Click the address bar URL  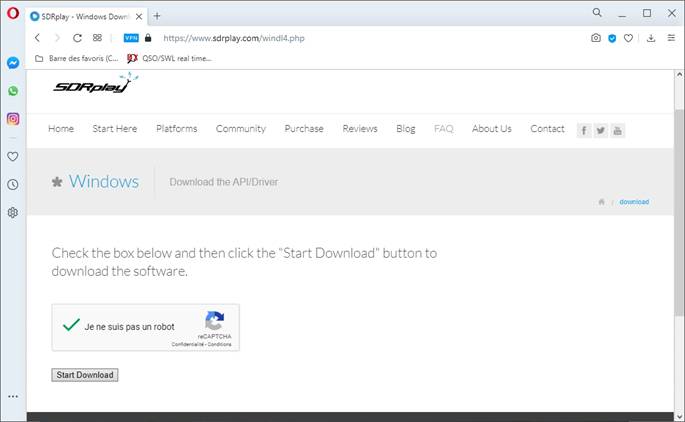pyautogui.click(x=234, y=38)
